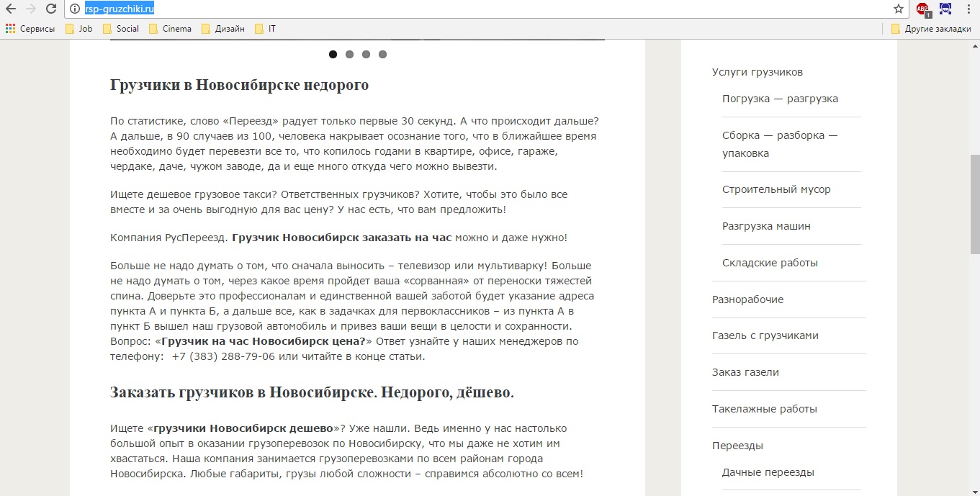Viewport: 980px width, 496px height.
Task: Open Газель с грузчиками sidebar link
Action: pos(765,335)
